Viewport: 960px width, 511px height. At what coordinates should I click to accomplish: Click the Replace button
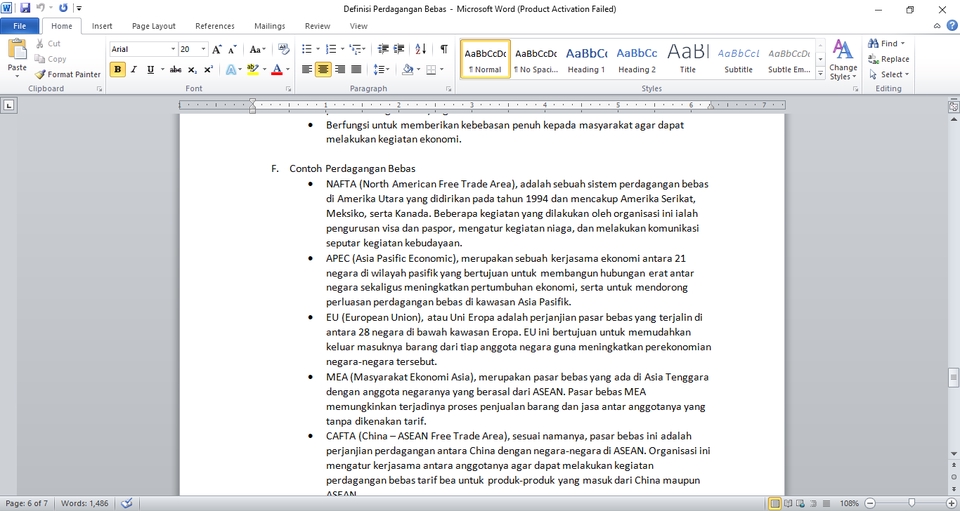tap(888, 59)
